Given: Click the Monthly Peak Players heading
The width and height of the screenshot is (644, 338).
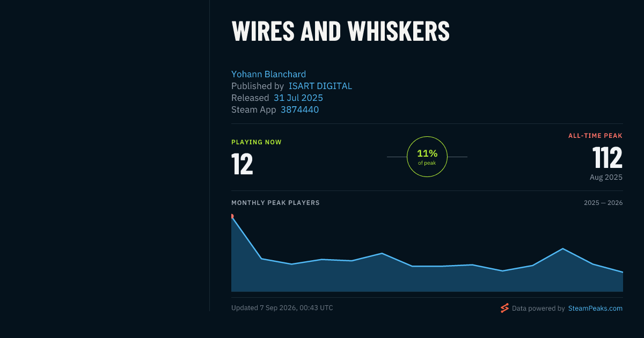Looking at the screenshot, I should pyautogui.click(x=275, y=203).
